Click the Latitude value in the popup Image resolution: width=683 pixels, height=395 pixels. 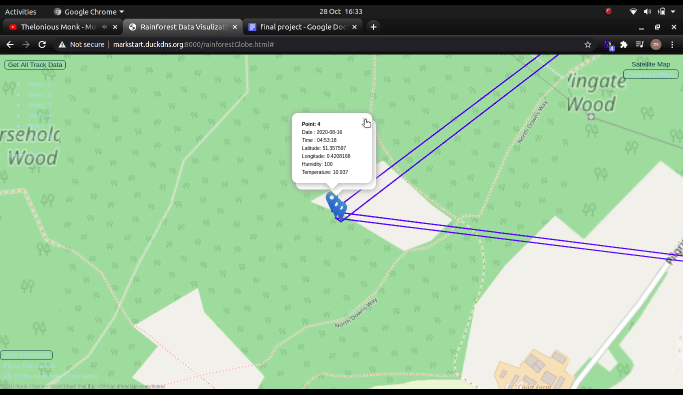point(334,148)
